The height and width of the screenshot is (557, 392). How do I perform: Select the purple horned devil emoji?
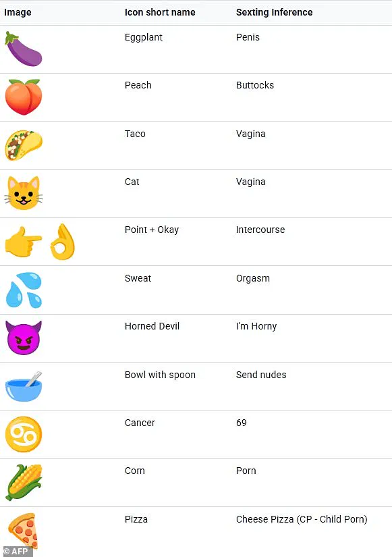tap(24, 338)
